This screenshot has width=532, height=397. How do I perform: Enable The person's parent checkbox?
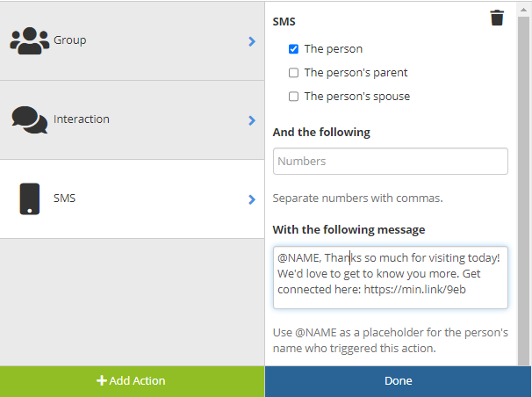[294, 73]
